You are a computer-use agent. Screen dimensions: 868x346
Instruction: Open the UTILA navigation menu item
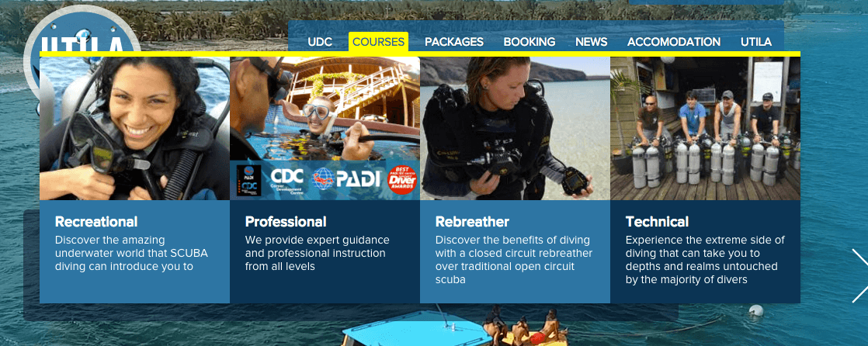click(755, 42)
